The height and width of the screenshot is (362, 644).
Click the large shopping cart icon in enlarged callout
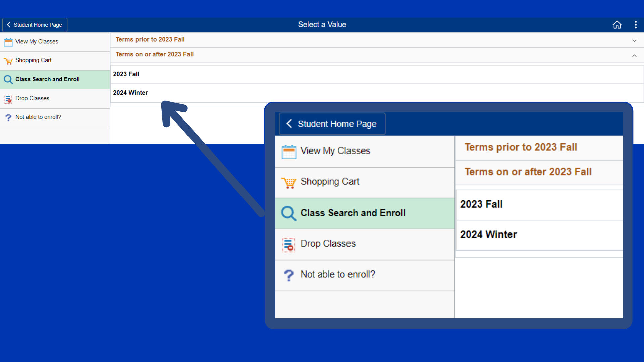point(289,183)
